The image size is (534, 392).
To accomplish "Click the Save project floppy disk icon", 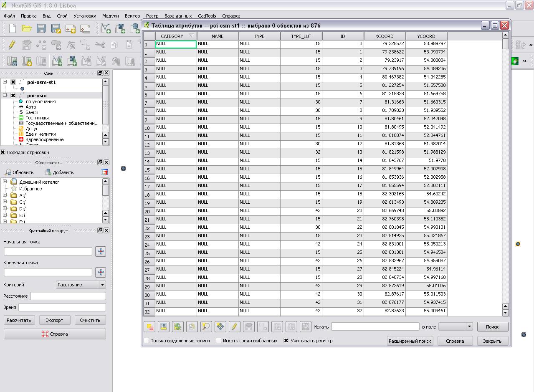I will point(41,28).
